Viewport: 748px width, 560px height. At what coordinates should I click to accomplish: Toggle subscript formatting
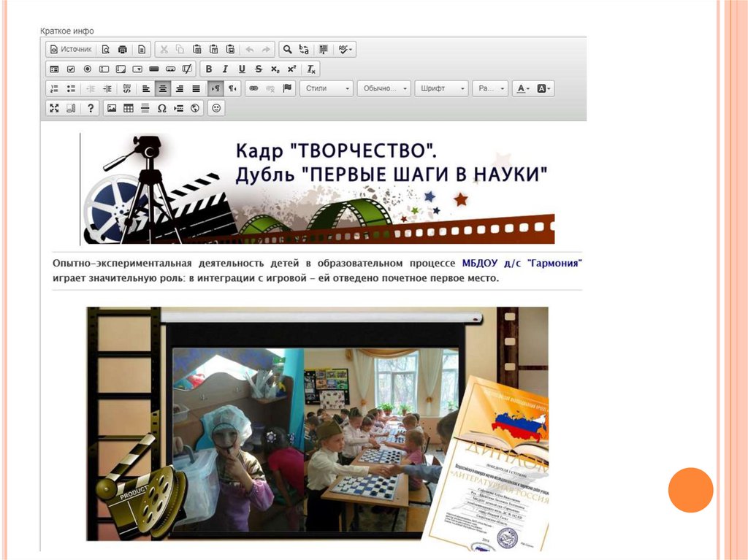click(x=275, y=69)
